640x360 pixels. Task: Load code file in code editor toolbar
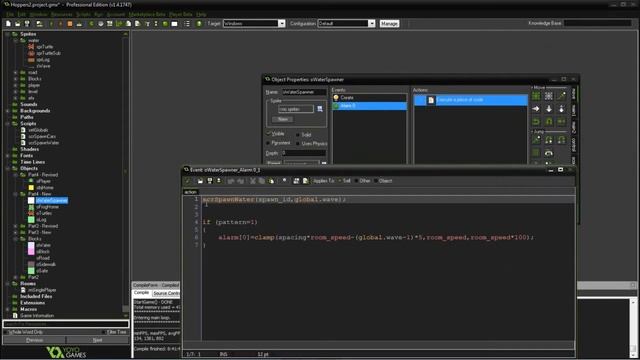tap(200, 181)
